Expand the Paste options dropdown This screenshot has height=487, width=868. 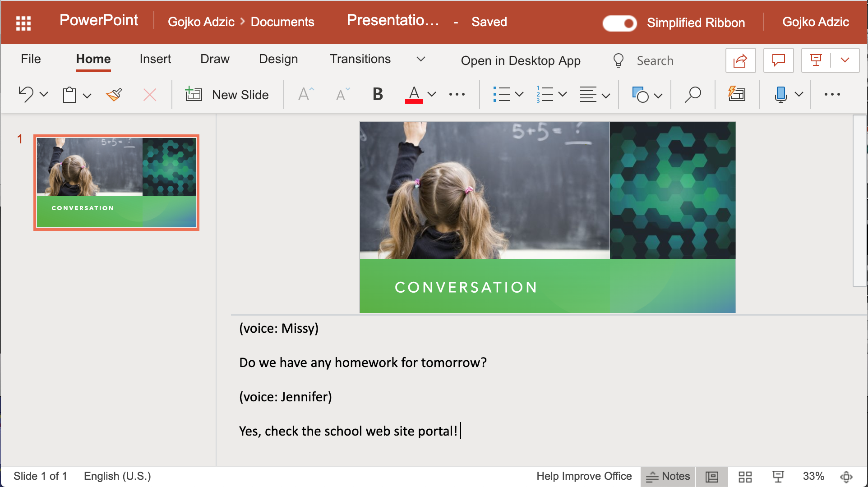pos(87,95)
